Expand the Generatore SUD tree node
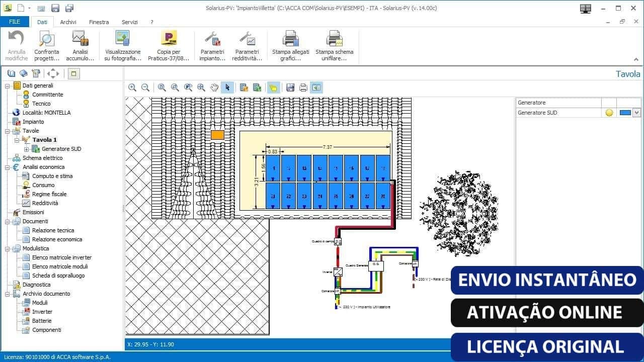 point(26,149)
